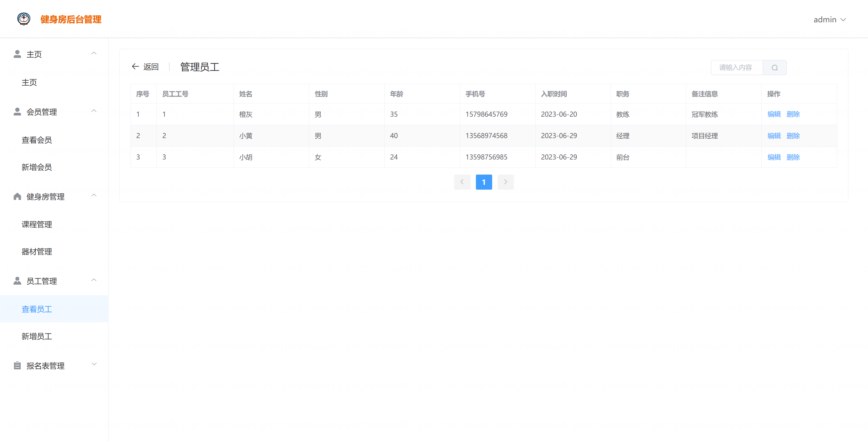
Task: Select the 查看会员 menu item
Action: [37, 140]
